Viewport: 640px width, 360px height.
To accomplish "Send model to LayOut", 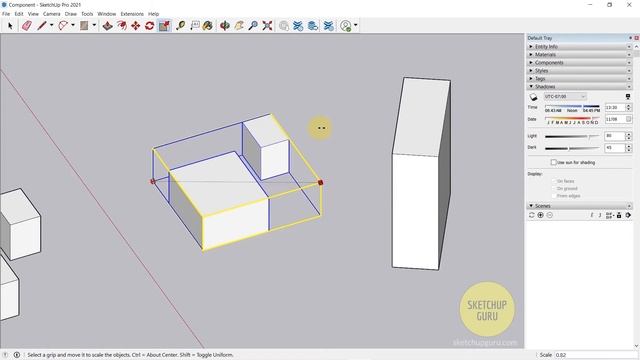I will (313, 26).
